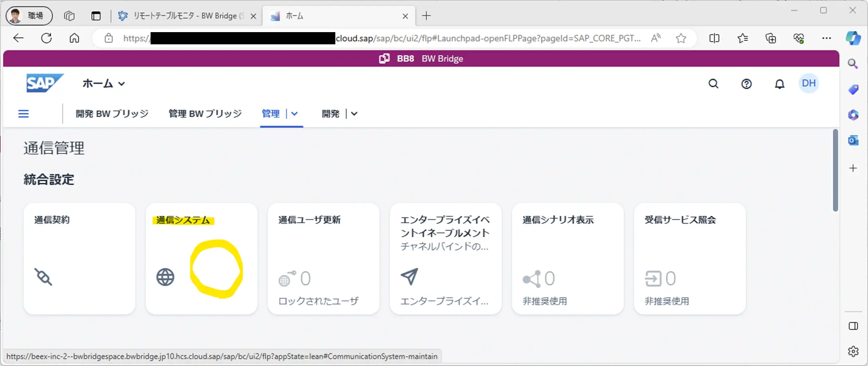868x366 pixels.
Task: Close the リモートテーブルモニタ browser tab
Action: pyautogui.click(x=253, y=16)
